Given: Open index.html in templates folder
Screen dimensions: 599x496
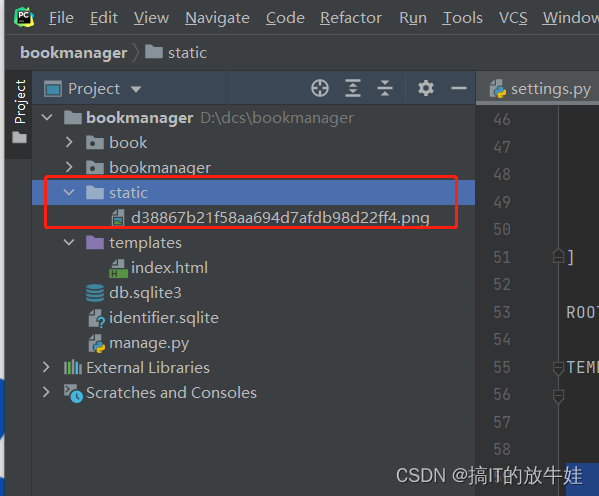Looking at the screenshot, I should pyautogui.click(x=169, y=267).
